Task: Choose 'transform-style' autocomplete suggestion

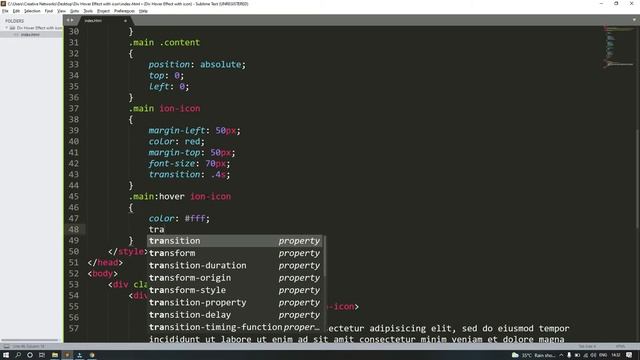Action: 234,290
